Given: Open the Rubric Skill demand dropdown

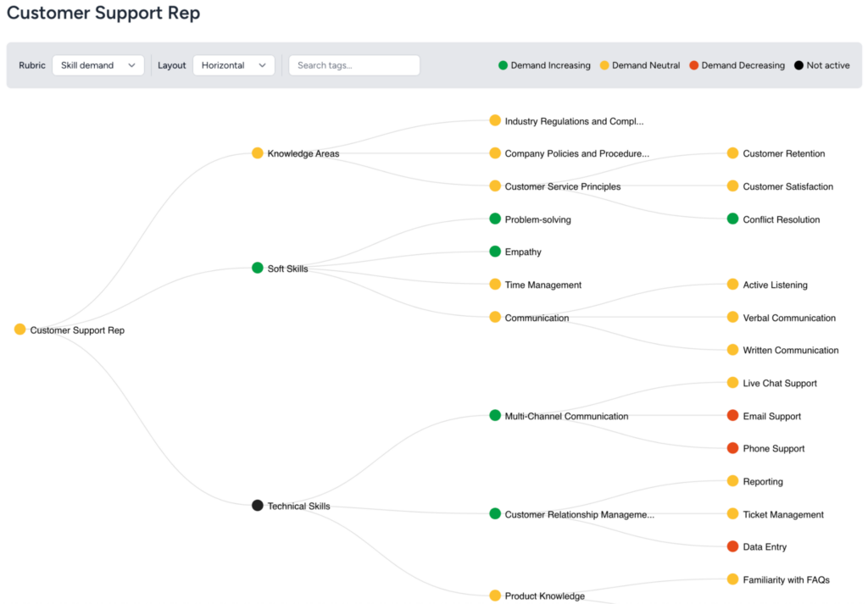Looking at the screenshot, I should 98,65.
